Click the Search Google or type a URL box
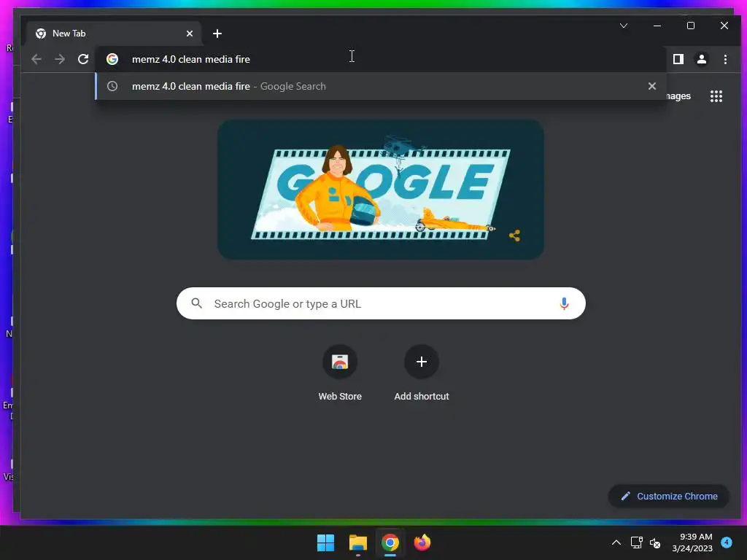This screenshot has height=560, width=747. coord(381,303)
